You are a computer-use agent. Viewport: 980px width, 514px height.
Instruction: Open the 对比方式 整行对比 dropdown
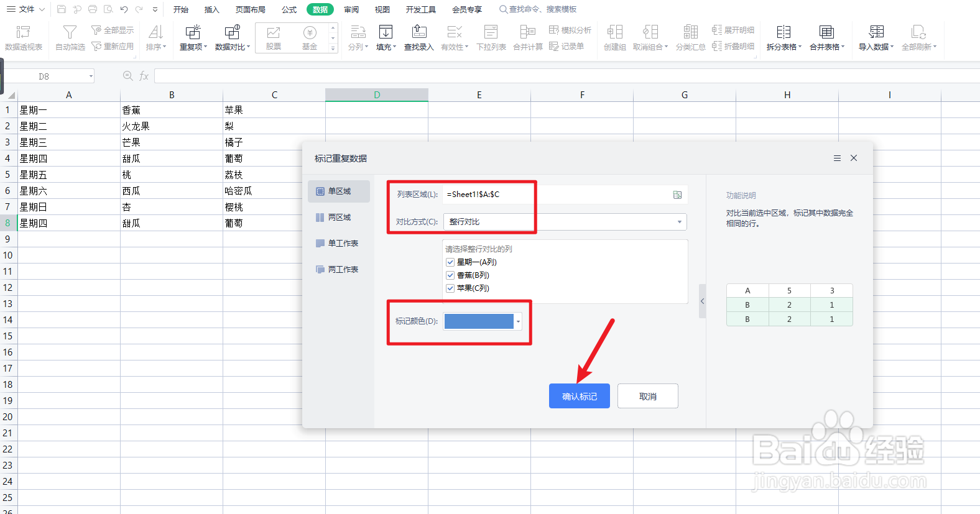point(565,222)
